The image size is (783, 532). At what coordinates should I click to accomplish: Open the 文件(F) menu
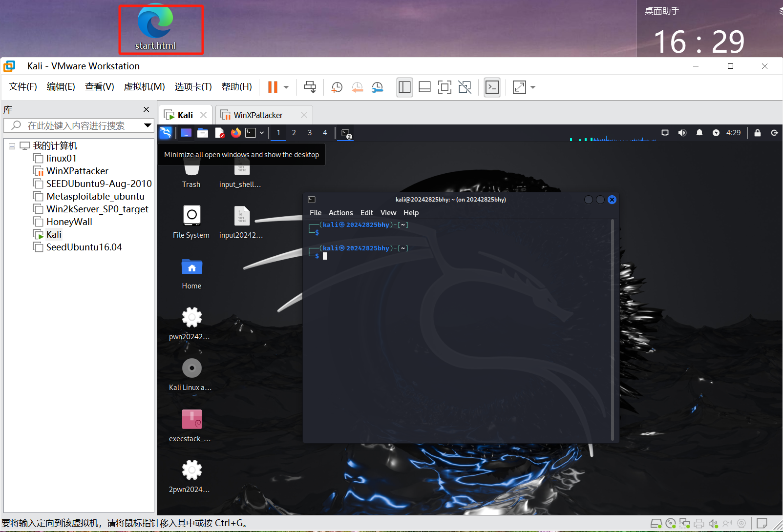point(22,87)
